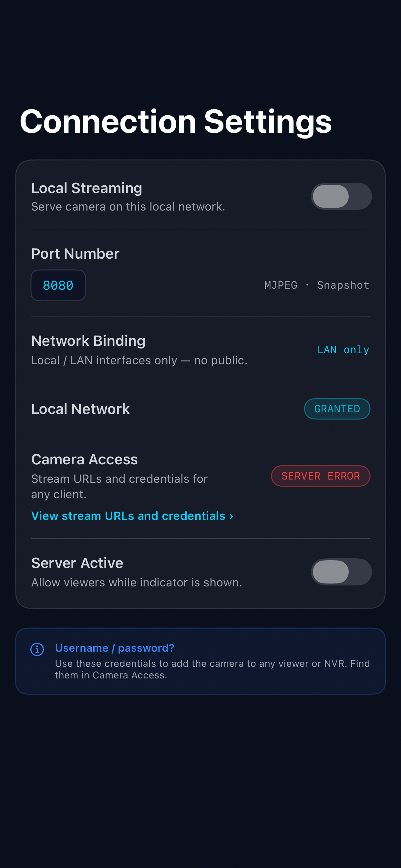Tap the Server Active row title

click(77, 563)
